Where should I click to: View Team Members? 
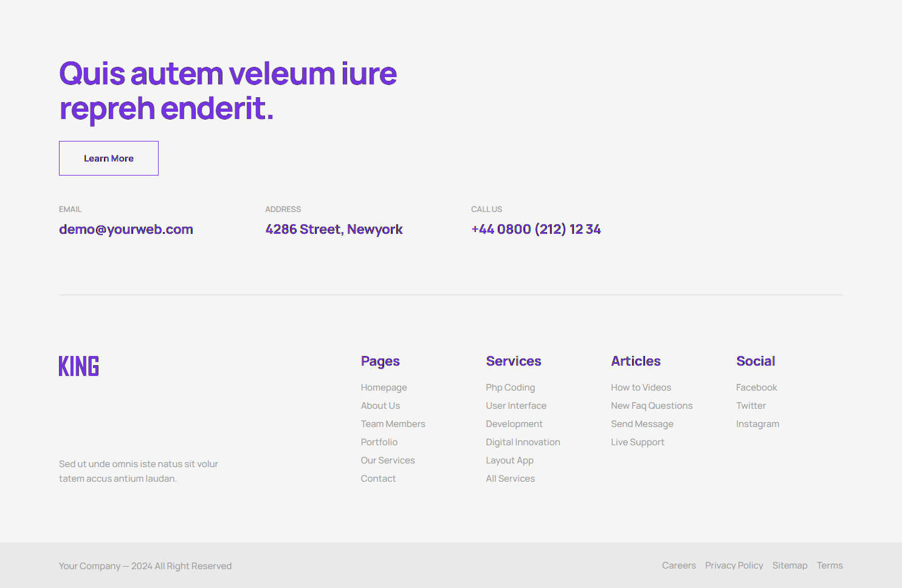pos(393,423)
